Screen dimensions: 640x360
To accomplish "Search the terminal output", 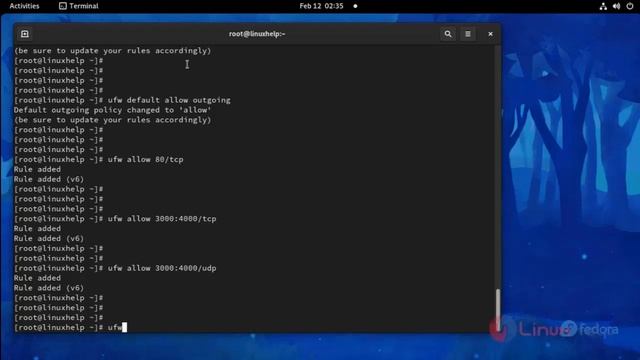I will coord(448,34).
